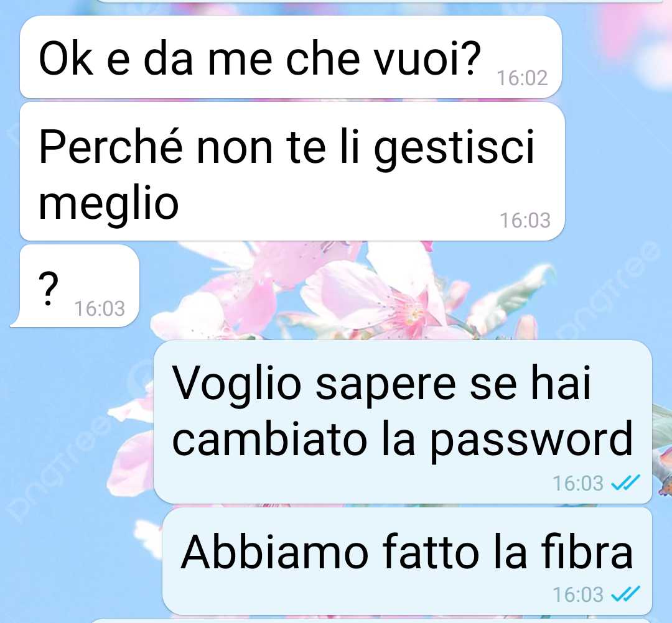Tap 16:03 timestamp beside the "?"

click(100, 308)
